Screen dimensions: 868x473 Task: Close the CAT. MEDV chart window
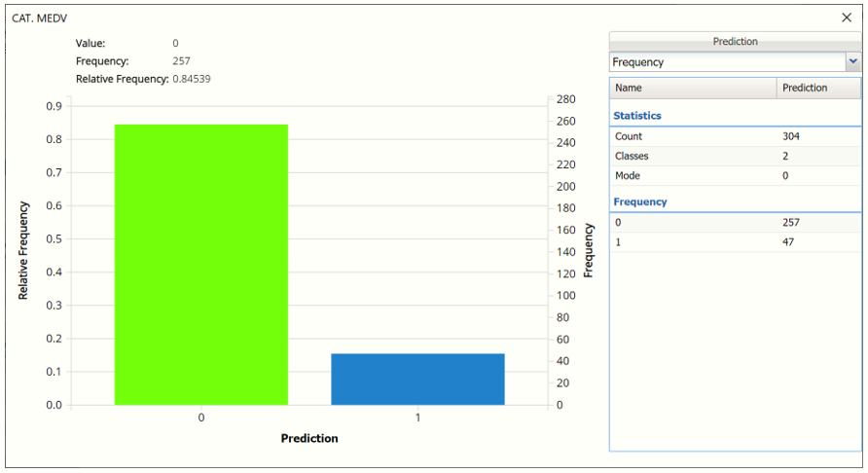[846, 18]
